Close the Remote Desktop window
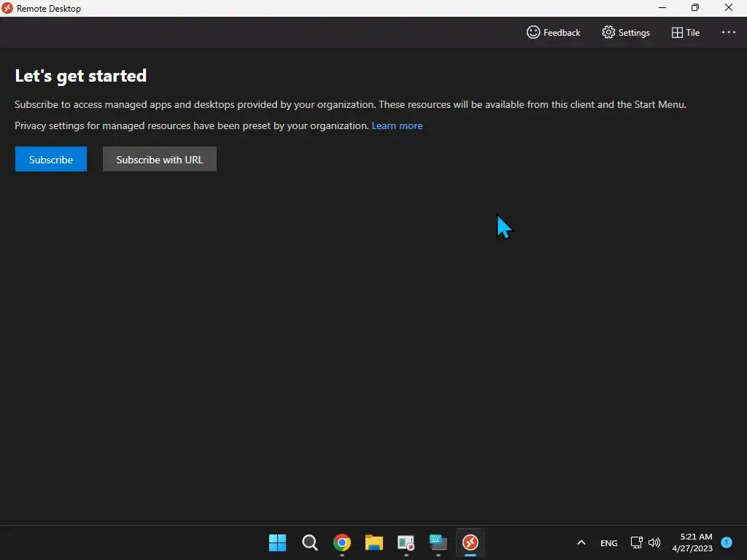This screenshot has width=747, height=560. pos(729,8)
